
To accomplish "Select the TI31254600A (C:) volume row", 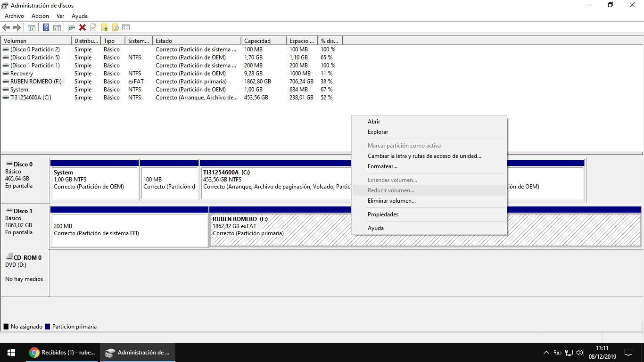I will pos(172,98).
